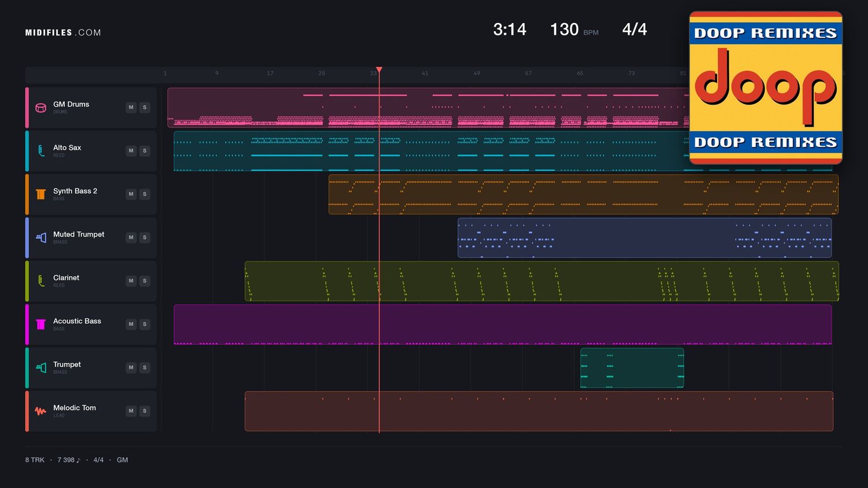This screenshot has width=868, height=488.
Task: Solo the Alto Sax track
Action: 145,151
